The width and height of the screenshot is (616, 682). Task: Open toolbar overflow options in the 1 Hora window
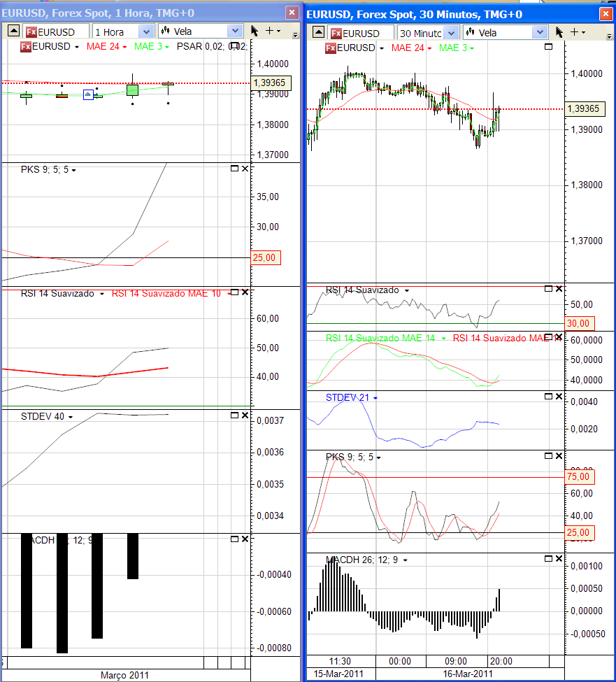(x=295, y=35)
